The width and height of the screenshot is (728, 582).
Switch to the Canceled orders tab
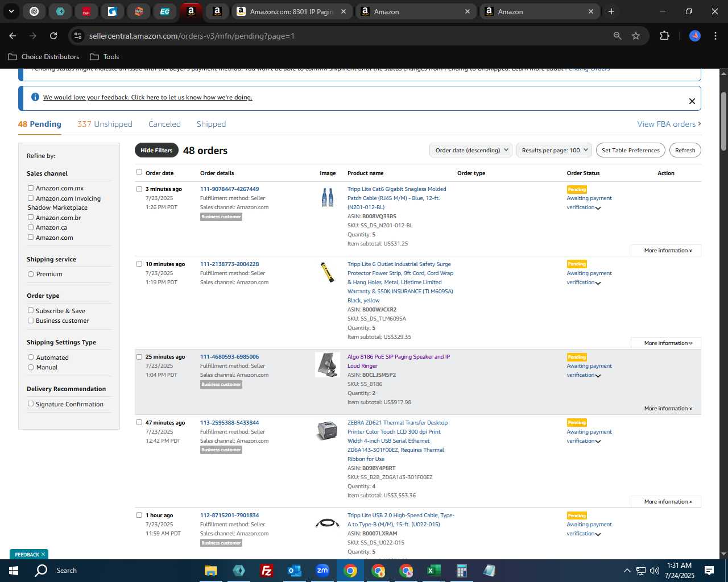coord(164,124)
